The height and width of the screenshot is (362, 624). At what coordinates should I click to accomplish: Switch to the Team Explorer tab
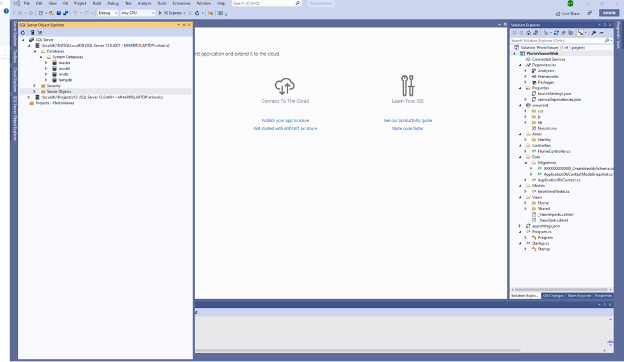(579, 296)
